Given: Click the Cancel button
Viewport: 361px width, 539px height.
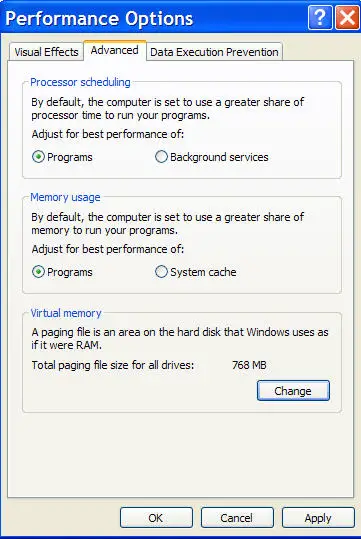Looking at the screenshot, I should (x=237, y=518).
